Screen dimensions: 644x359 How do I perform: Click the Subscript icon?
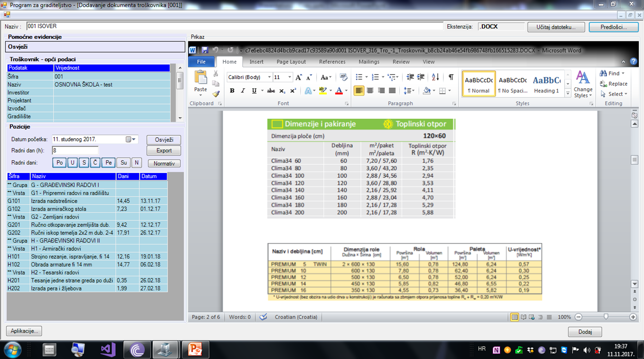pos(282,91)
